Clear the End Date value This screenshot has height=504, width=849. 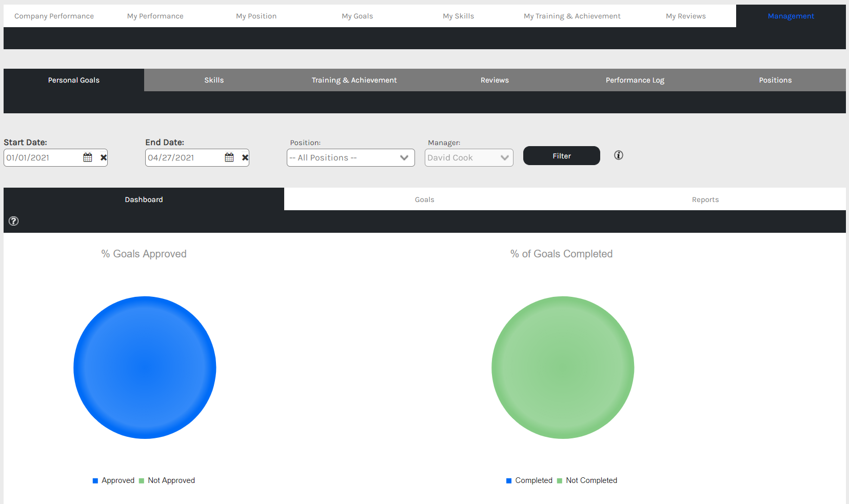(x=245, y=157)
